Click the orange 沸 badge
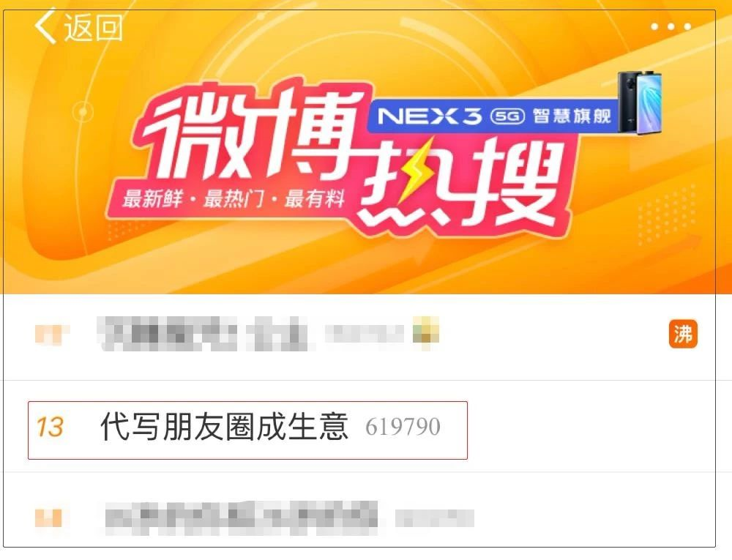 coord(683,334)
